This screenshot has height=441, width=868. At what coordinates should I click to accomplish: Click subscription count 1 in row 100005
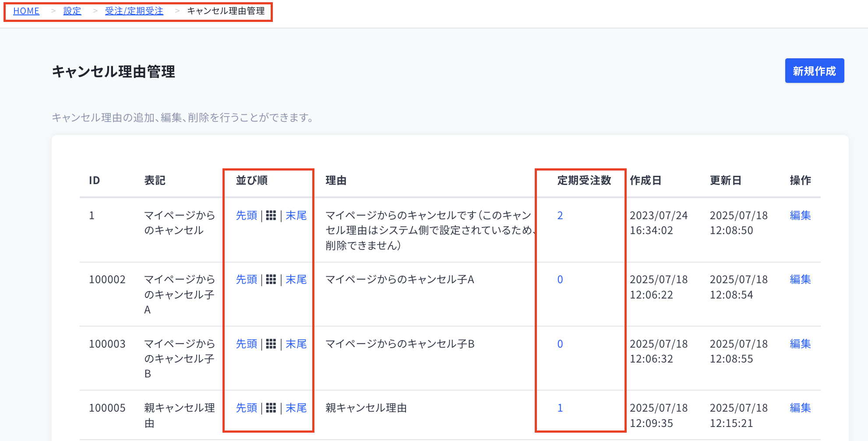coord(560,408)
